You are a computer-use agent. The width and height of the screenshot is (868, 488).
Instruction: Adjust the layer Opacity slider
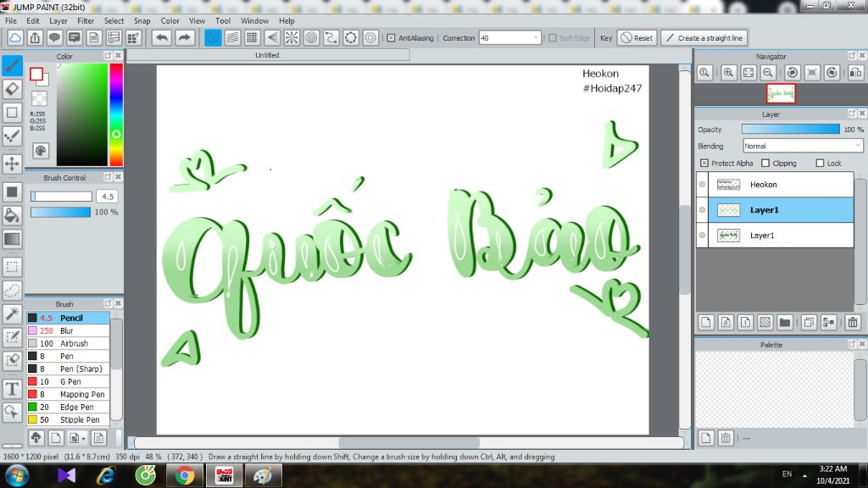pos(791,129)
